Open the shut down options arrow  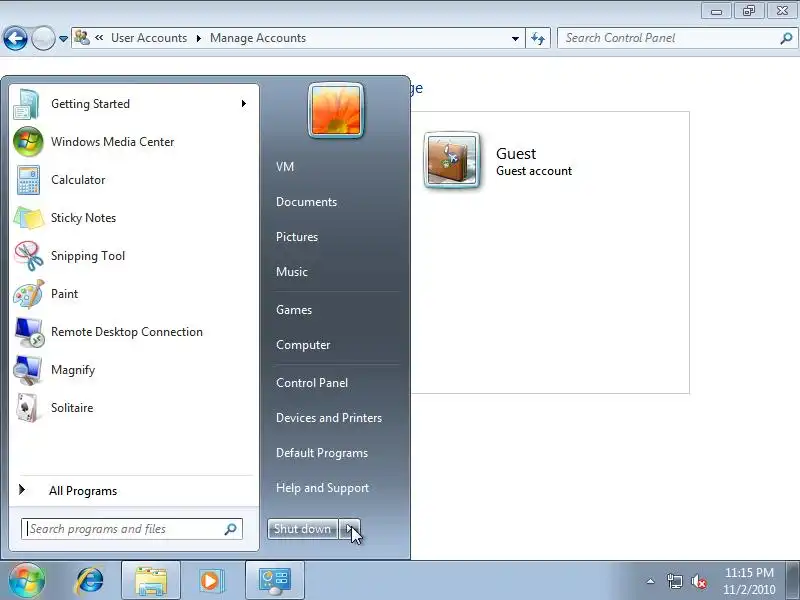(x=349, y=529)
